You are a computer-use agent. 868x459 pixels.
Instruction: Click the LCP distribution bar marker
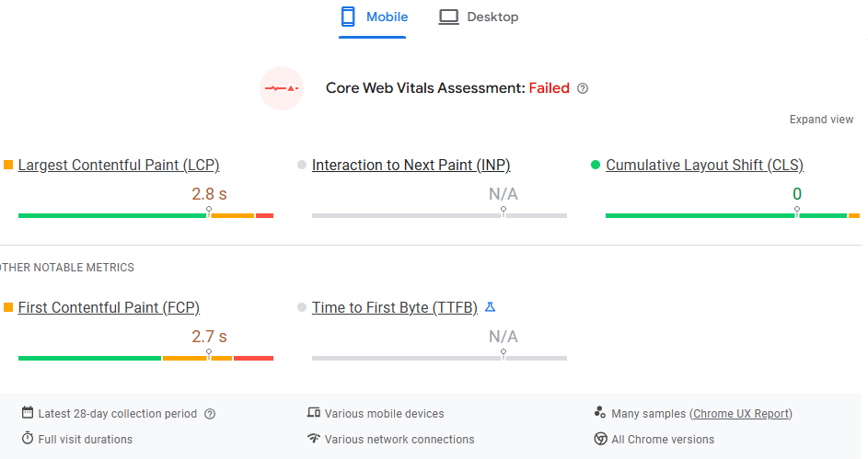tap(209, 211)
